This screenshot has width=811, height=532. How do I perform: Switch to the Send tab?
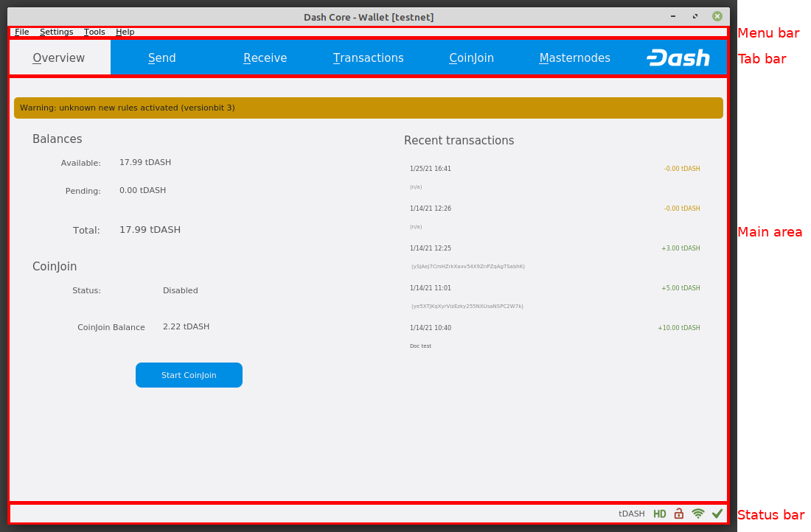pyautogui.click(x=162, y=57)
